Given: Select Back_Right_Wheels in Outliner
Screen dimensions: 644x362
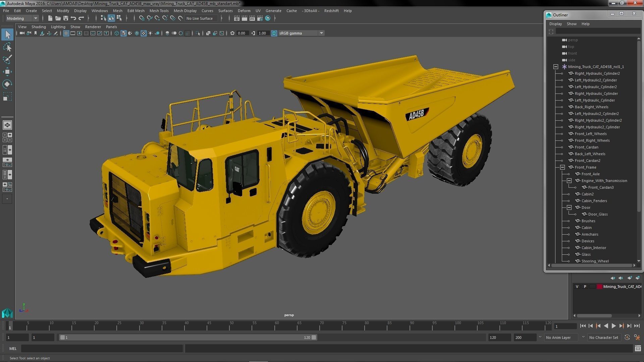Looking at the screenshot, I should 591,107.
